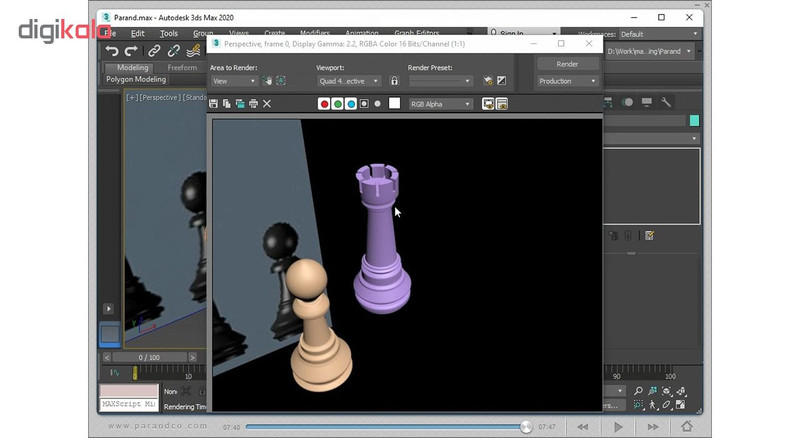
Task: Open the Edit menu
Action: coord(138,33)
